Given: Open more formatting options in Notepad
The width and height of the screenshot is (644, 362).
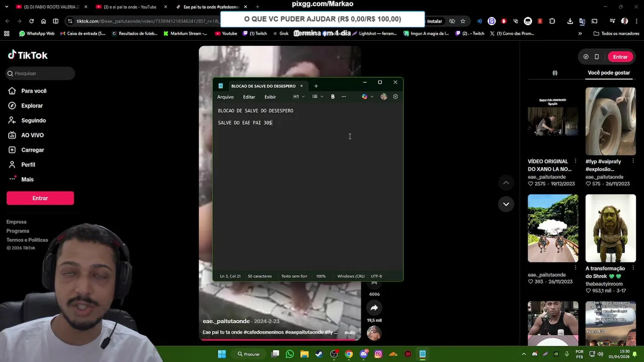Looking at the screenshot, I should pyautogui.click(x=344, y=97).
